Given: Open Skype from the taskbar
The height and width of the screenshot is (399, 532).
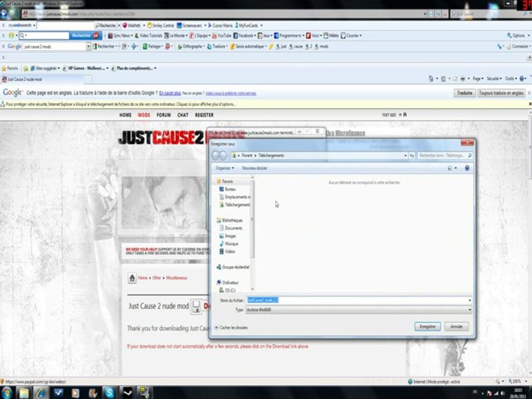Looking at the screenshot, I should point(109,393).
